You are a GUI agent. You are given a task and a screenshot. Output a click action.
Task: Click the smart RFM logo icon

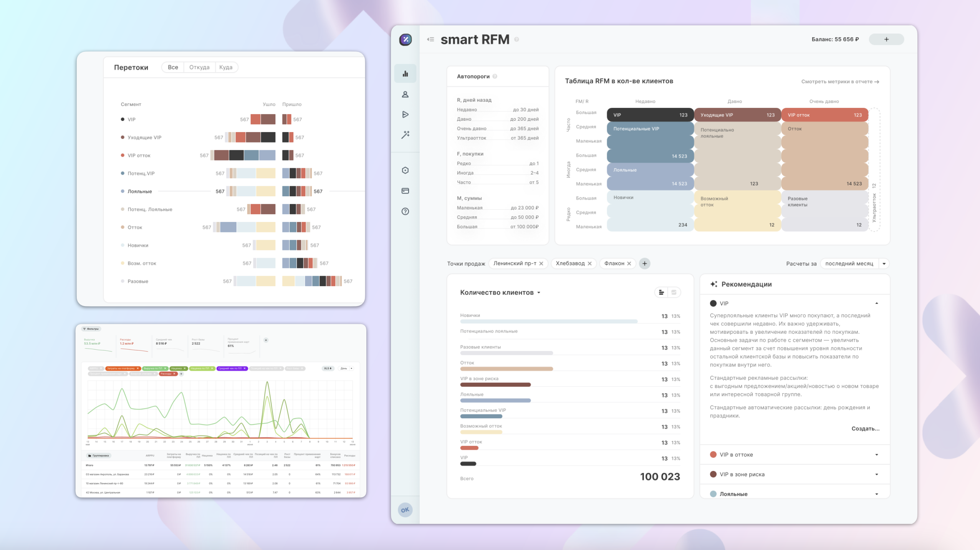click(406, 39)
